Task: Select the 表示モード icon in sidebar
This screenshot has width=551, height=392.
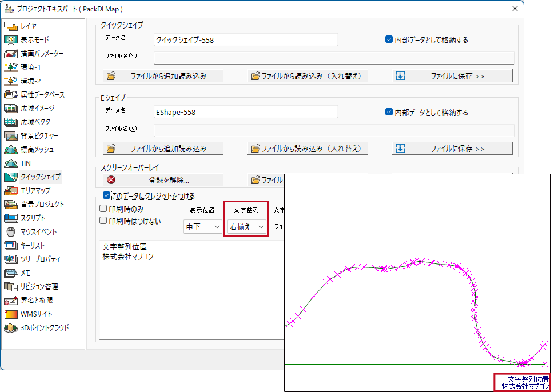Action: click(10, 39)
